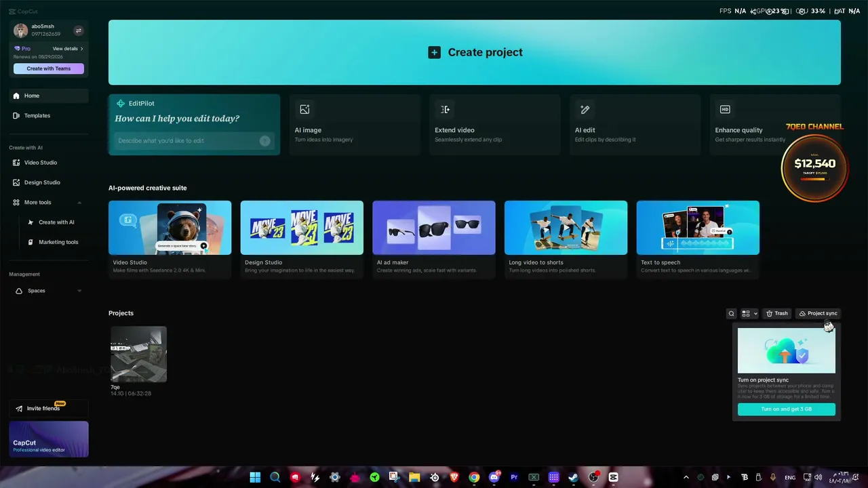
Task: Click the Spaces icon in the sidebar
Action: pos(19,291)
